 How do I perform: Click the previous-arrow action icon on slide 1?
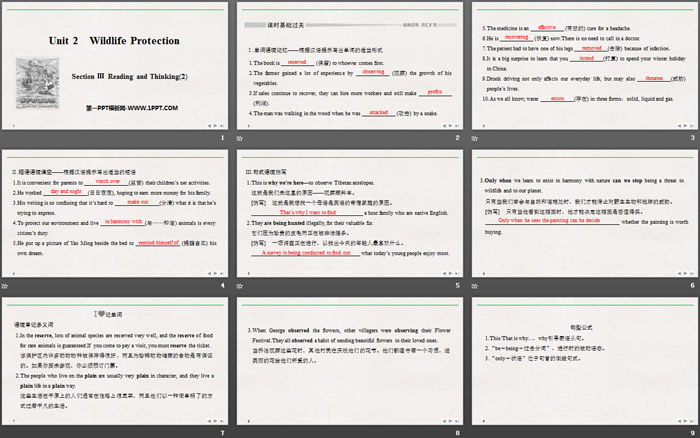pyautogui.click(x=209, y=126)
